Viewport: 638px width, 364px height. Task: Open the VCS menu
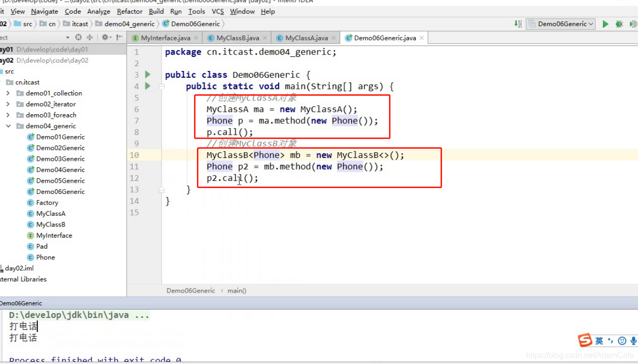pyautogui.click(x=218, y=11)
